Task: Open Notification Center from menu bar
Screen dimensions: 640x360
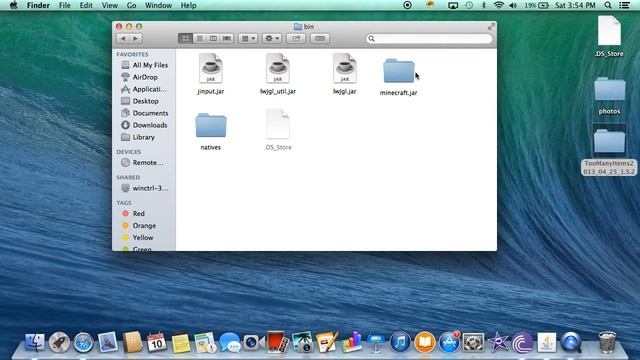Action: (x=624, y=5)
